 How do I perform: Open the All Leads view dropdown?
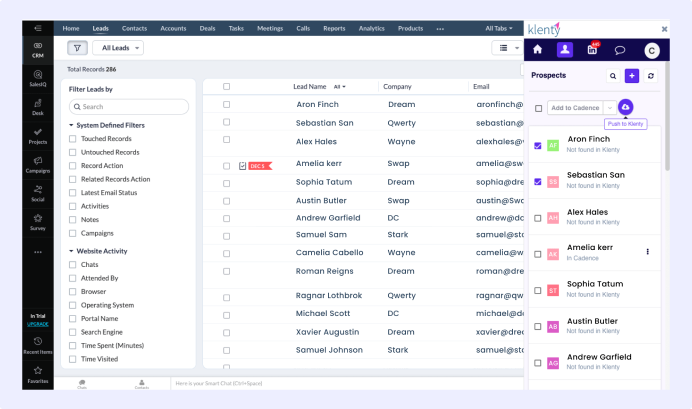[122, 48]
